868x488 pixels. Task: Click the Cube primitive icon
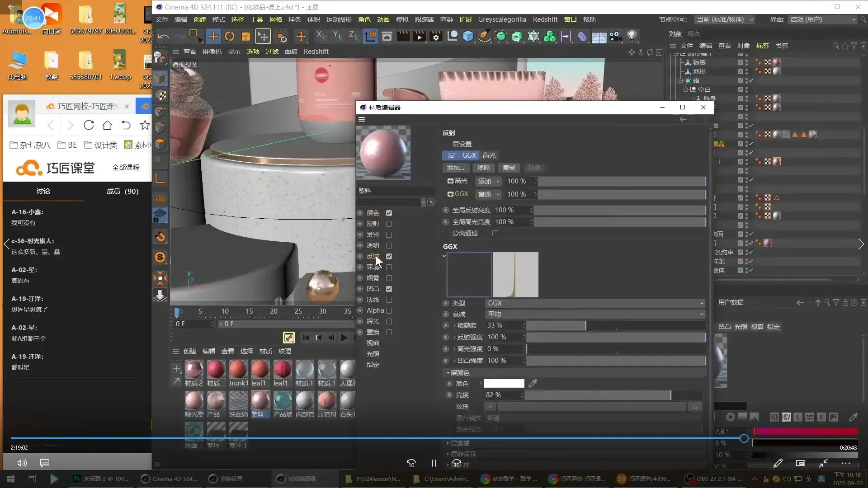(468, 37)
